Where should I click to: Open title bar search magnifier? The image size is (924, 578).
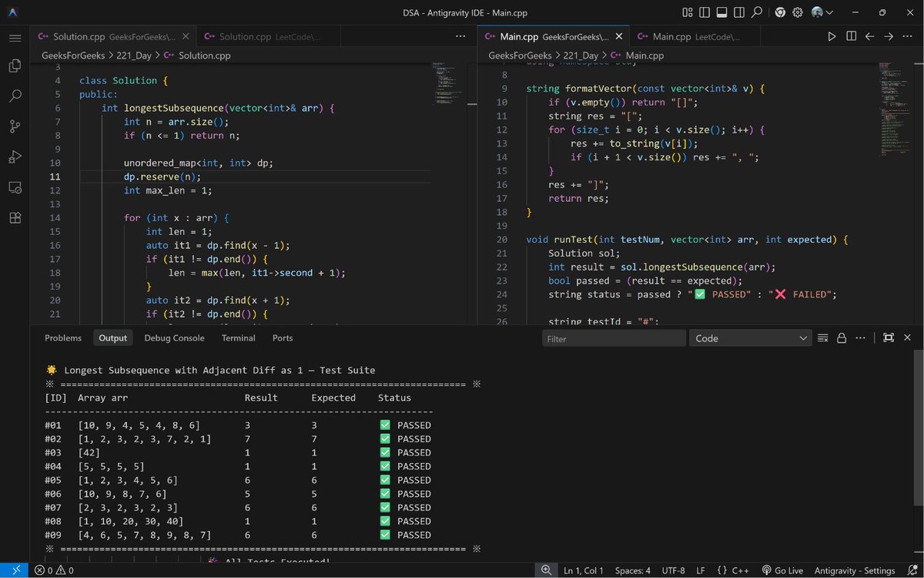click(757, 12)
